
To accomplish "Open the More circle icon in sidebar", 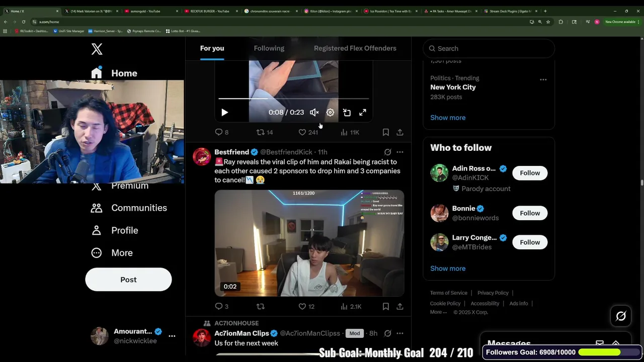I will tap(97, 253).
